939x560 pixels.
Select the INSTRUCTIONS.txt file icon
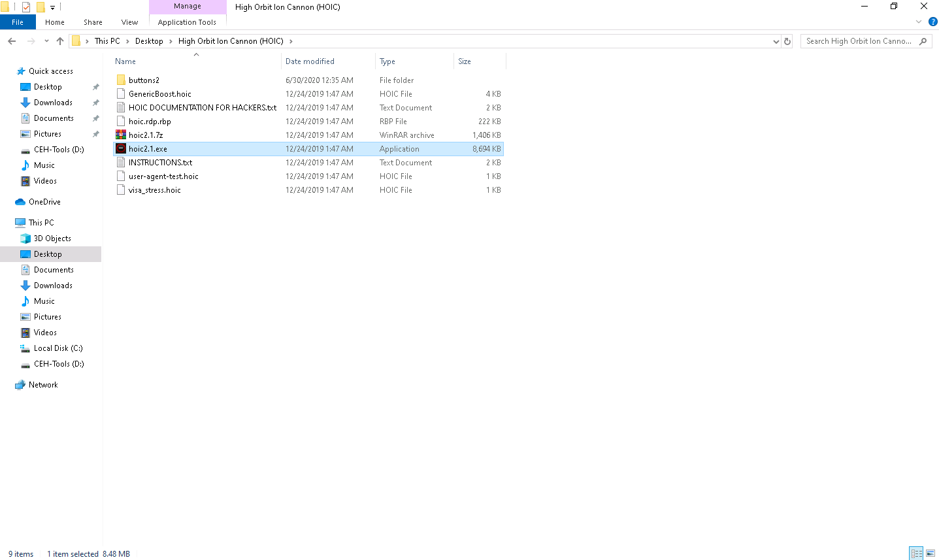(121, 163)
